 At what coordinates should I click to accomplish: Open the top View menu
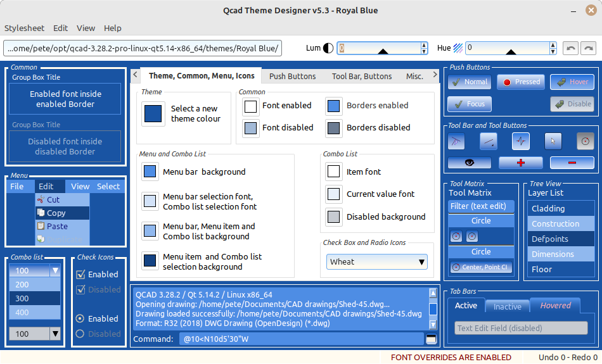click(x=86, y=28)
